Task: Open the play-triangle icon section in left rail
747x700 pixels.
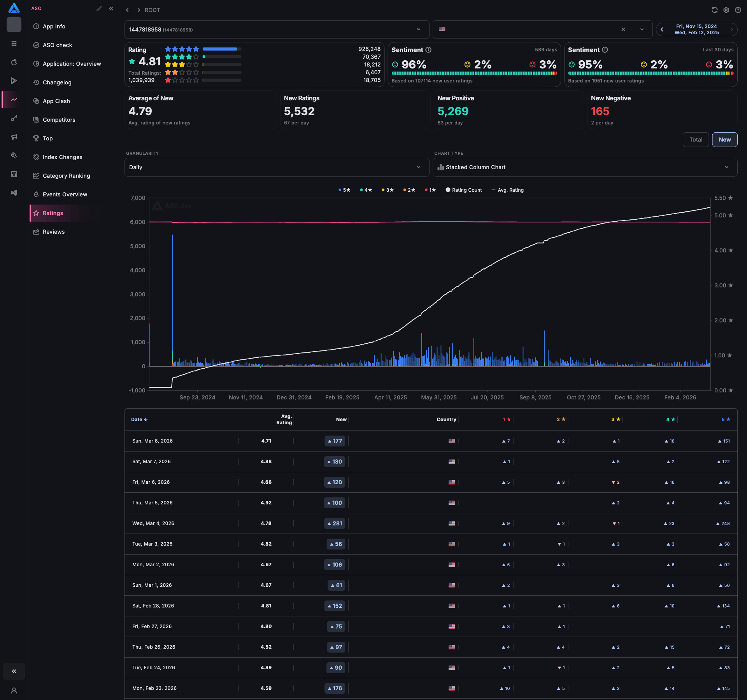Action: click(x=14, y=81)
